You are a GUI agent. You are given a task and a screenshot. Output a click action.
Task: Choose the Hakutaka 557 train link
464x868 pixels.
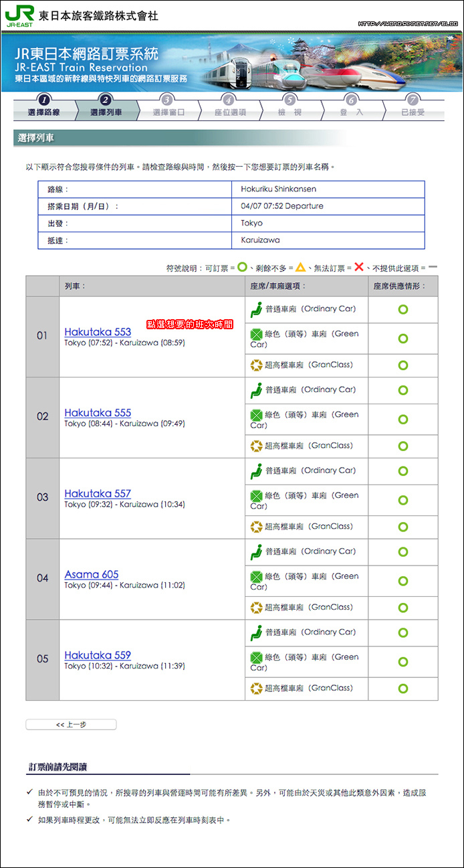pos(98,494)
